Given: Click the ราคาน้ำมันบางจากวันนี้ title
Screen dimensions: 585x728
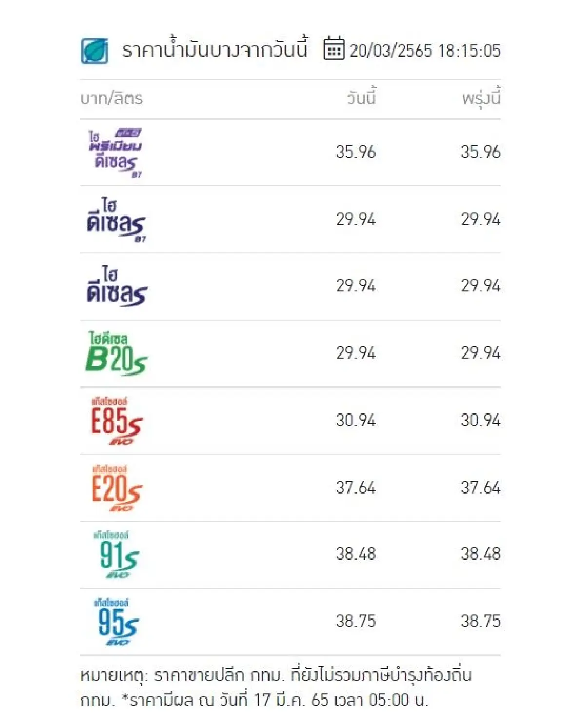Looking at the screenshot, I should point(214,50).
